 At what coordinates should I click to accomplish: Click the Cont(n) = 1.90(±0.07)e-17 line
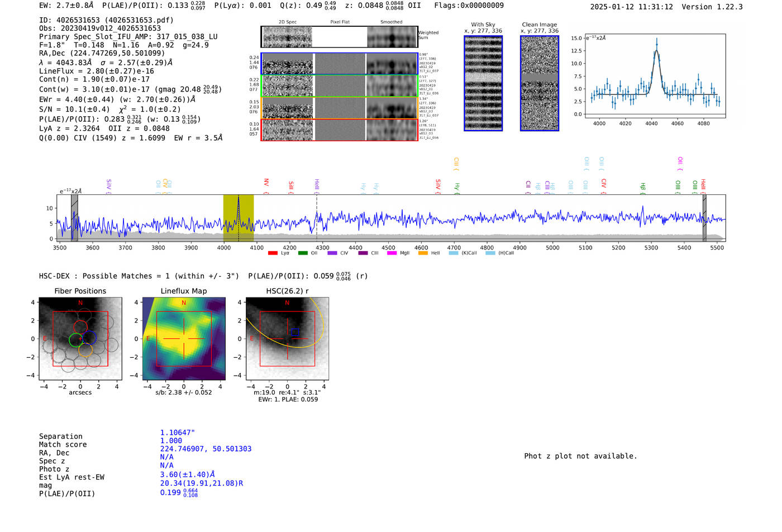94,79
